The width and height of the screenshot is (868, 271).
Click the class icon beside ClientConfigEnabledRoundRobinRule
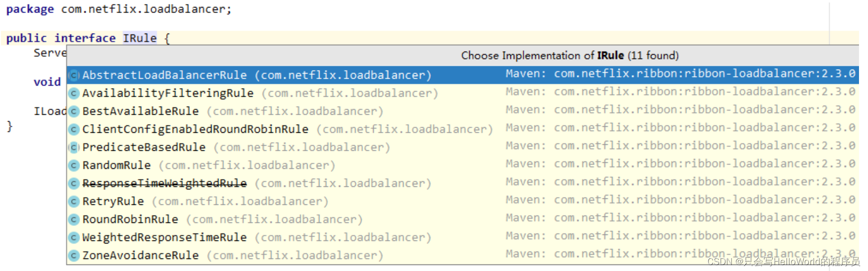[74, 129]
